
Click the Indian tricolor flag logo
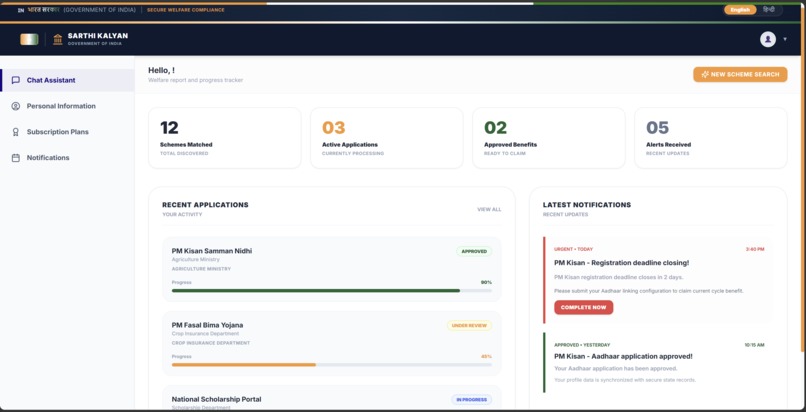[29, 39]
